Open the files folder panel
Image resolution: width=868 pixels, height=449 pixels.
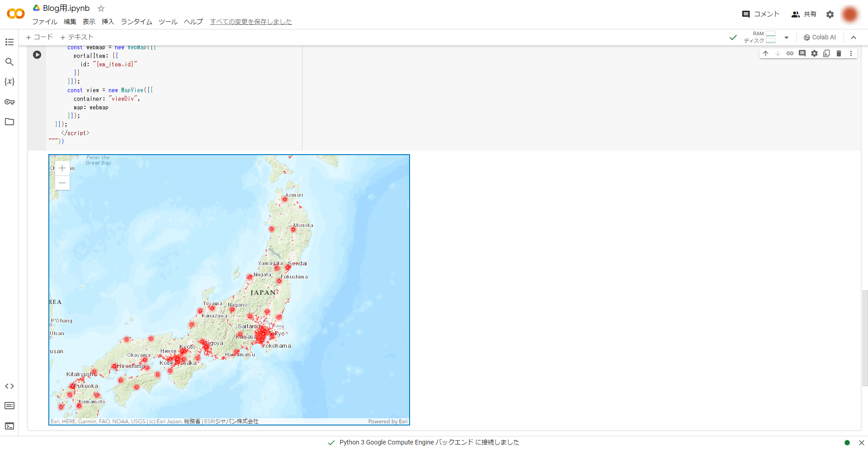[x=9, y=122]
